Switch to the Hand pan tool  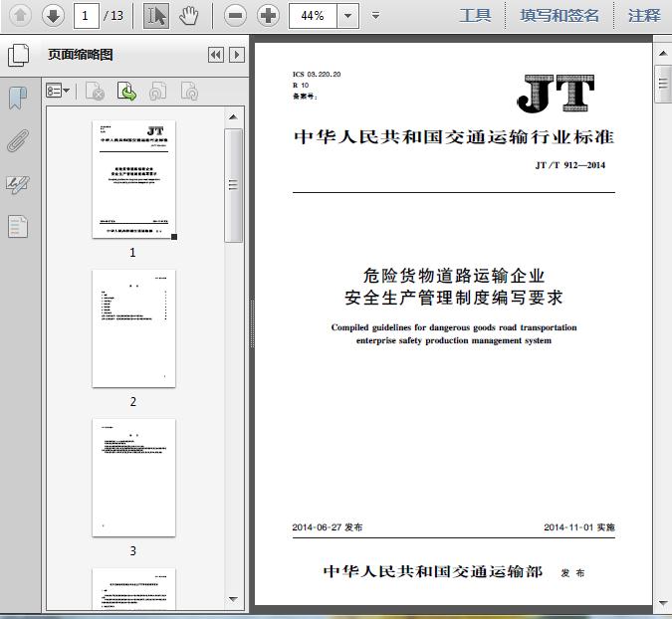[188, 15]
